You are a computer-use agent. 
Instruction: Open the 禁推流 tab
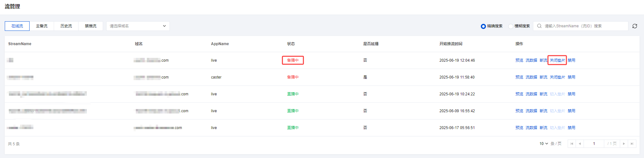pos(91,26)
